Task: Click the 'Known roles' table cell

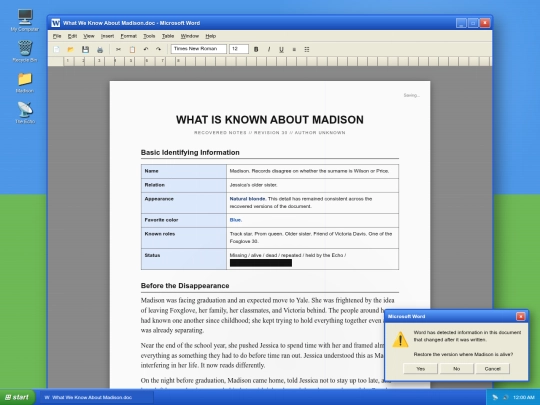Action: [184, 238]
